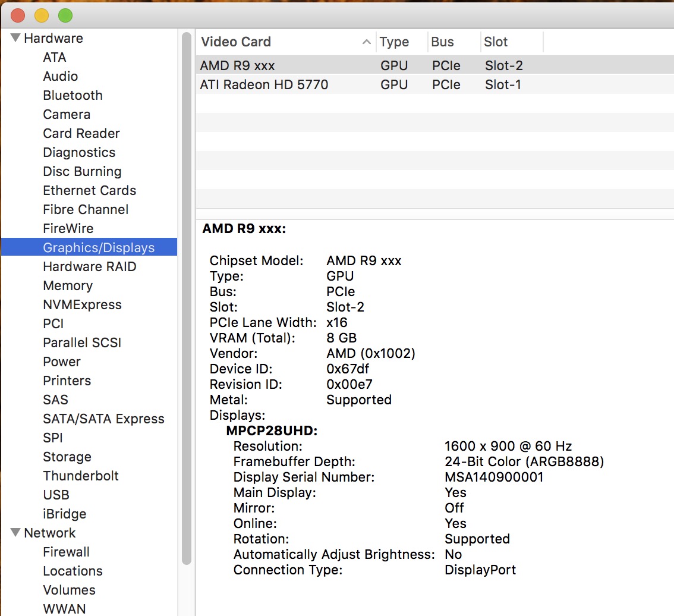Toggle the sort arrow in Video Card header

click(x=366, y=42)
